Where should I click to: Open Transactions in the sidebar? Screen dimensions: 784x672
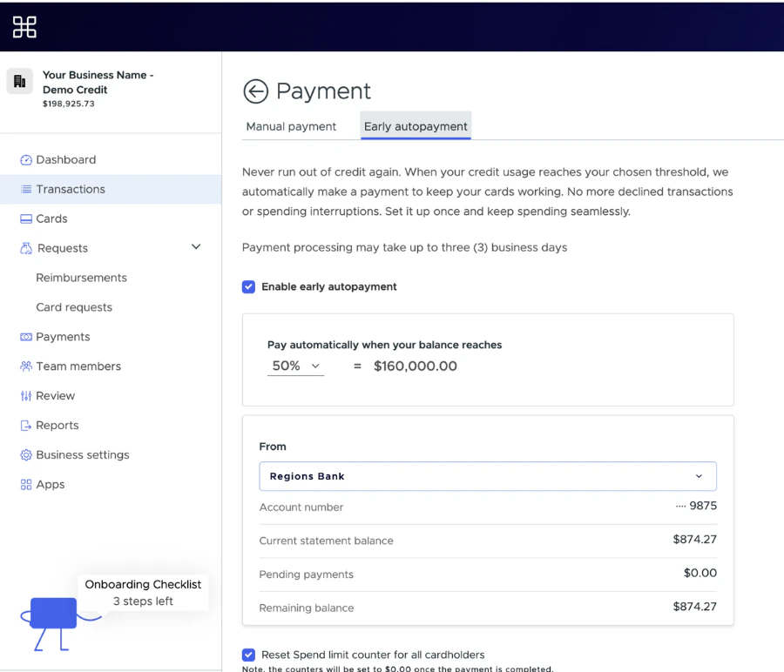click(x=111, y=190)
